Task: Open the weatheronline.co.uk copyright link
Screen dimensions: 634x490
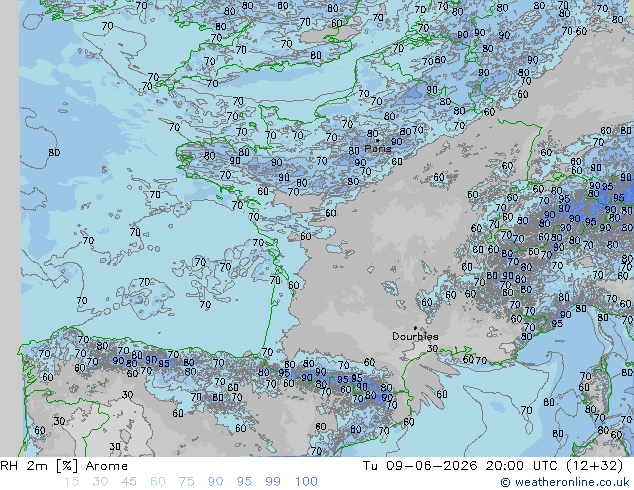Action: [565, 482]
